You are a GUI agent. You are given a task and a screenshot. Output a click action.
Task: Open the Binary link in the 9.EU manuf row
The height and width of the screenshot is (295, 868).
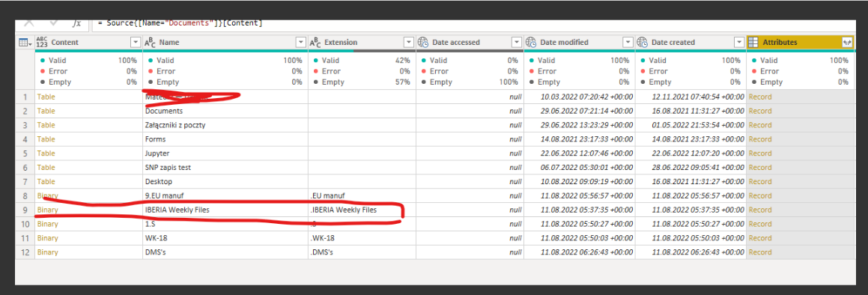click(47, 195)
